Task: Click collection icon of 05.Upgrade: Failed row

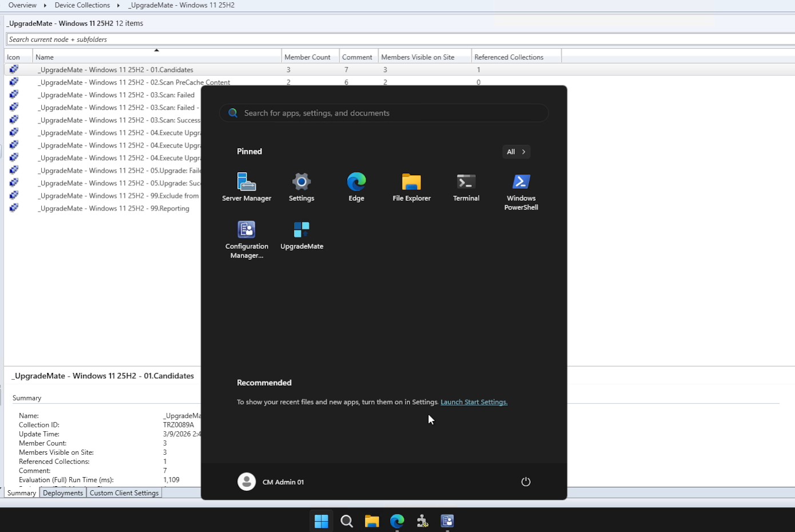Action: click(x=14, y=170)
